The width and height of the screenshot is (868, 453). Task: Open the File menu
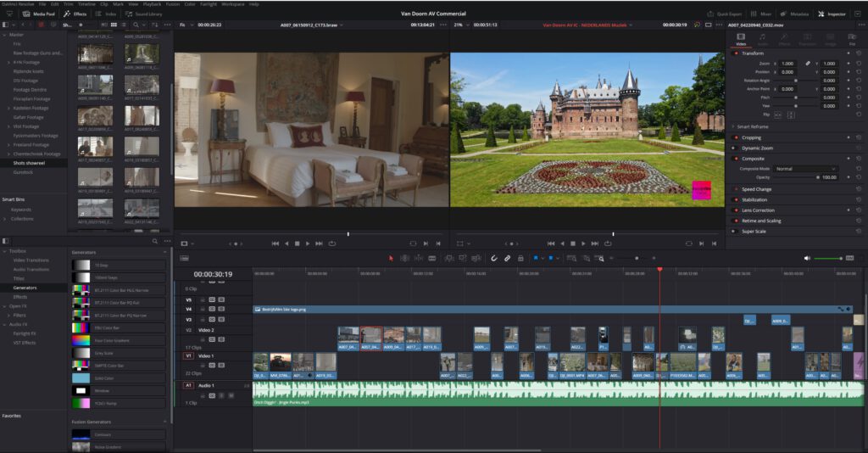click(42, 4)
